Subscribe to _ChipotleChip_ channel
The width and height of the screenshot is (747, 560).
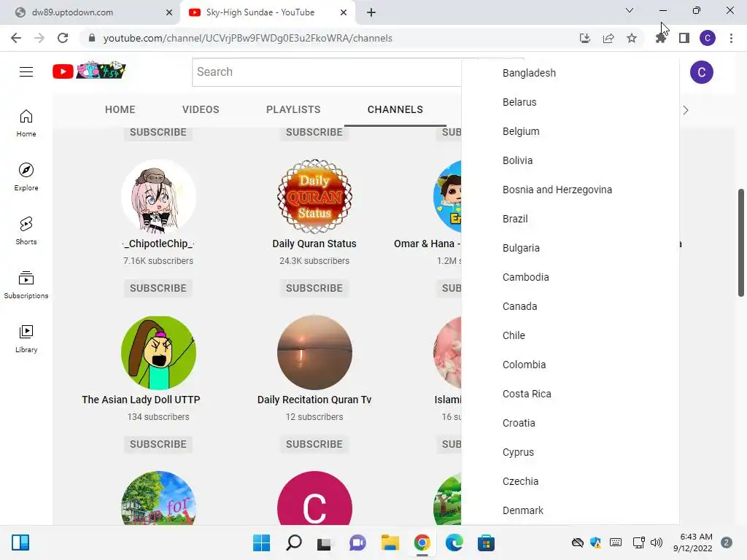[x=158, y=288]
